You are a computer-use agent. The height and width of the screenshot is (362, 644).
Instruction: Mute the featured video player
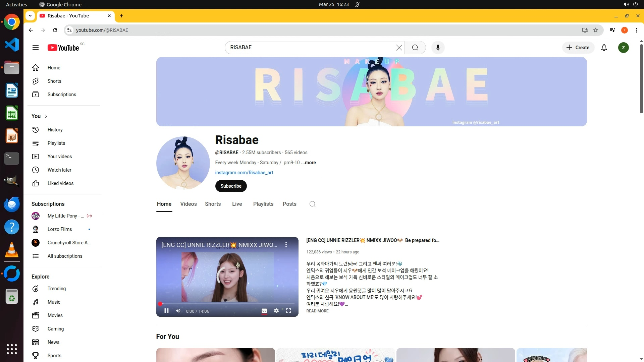click(x=178, y=311)
